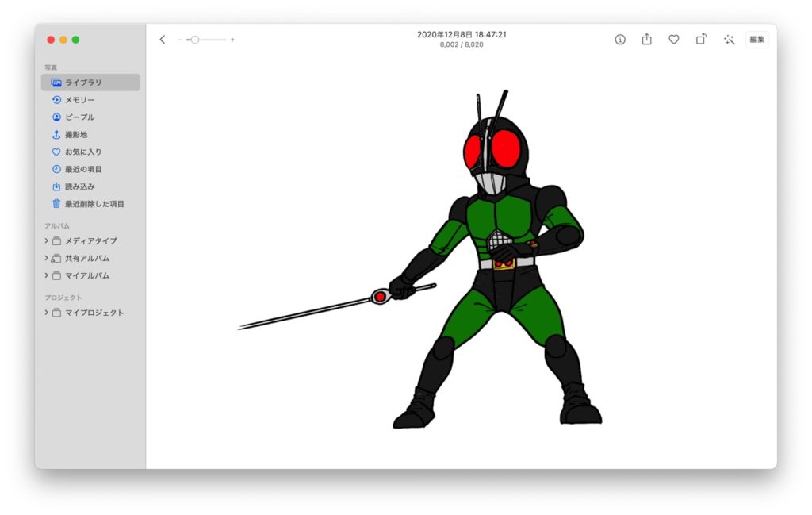Screen dimensions: 812x515
Task: Click the date title 2020年12月8日 18:47:21
Action: (x=462, y=34)
